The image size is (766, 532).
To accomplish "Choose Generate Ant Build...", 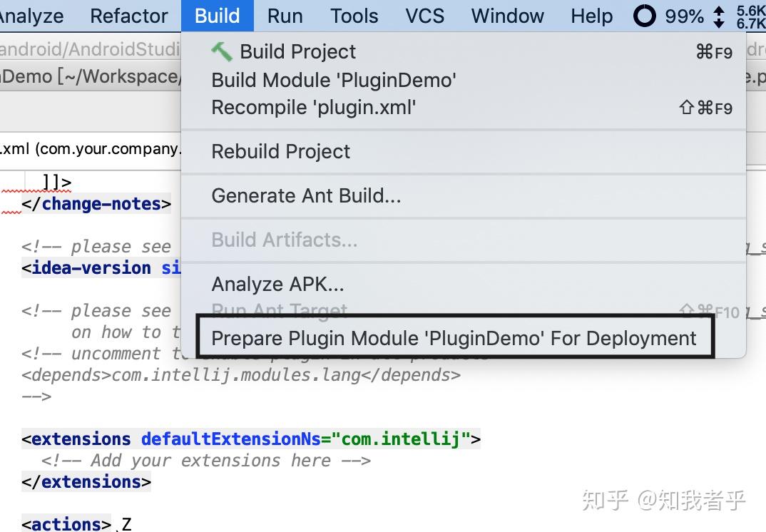I will 306,195.
